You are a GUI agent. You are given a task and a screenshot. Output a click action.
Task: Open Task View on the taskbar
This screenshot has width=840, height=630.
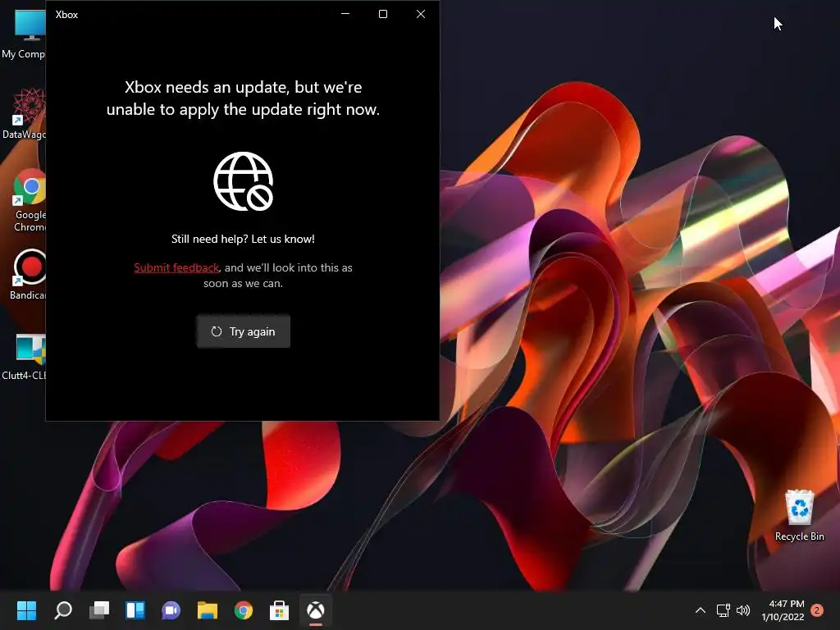[99, 610]
